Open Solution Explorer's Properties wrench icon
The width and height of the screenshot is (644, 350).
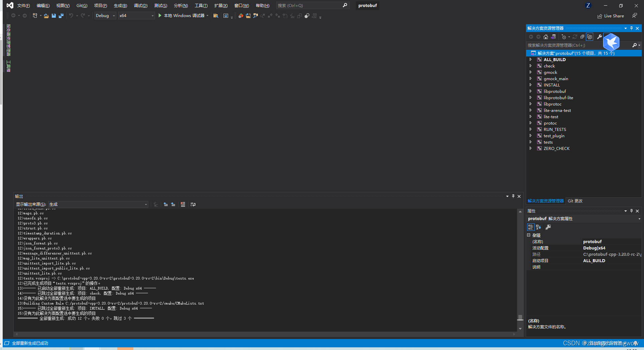tap(600, 37)
